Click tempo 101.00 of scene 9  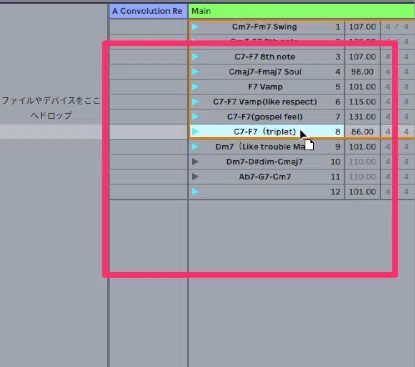click(x=362, y=147)
